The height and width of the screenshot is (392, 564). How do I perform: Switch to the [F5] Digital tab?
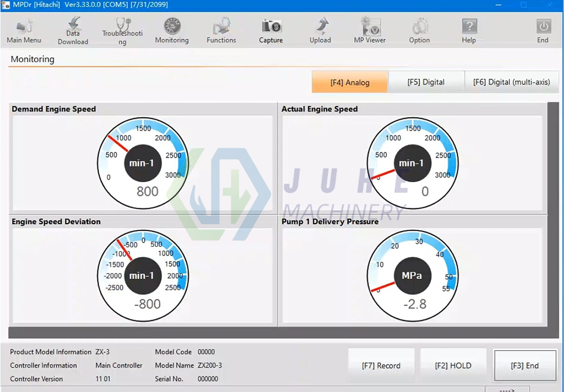pos(426,82)
